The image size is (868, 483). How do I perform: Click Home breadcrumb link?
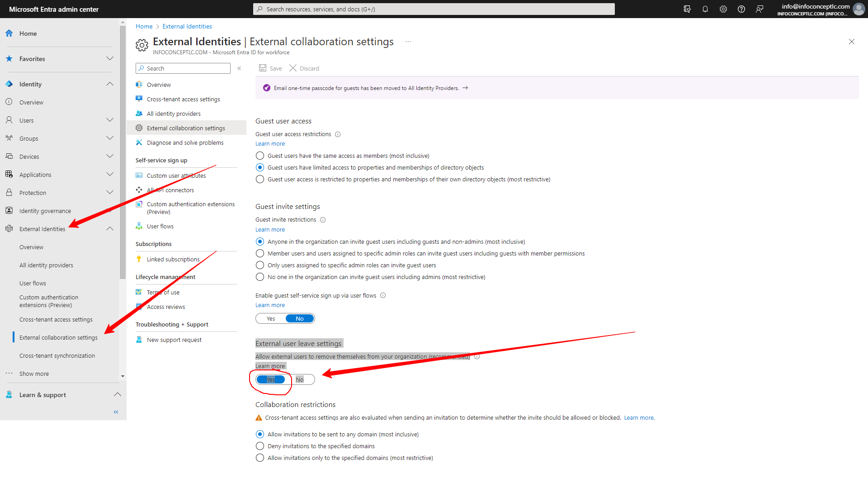pyautogui.click(x=144, y=26)
